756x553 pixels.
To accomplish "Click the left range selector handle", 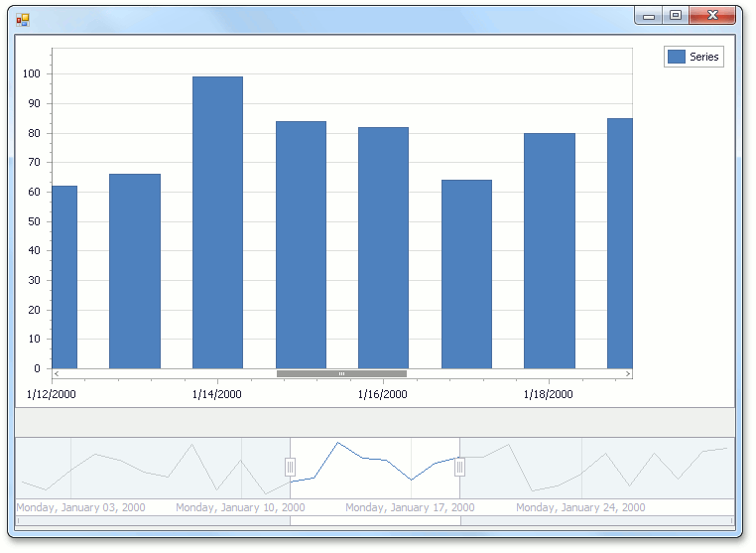I will pyautogui.click(x=290, y=467).
